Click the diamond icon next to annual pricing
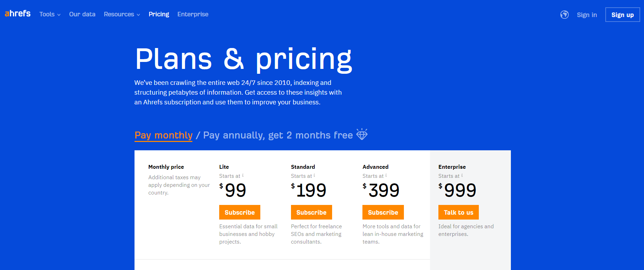644x270 pixels. (x=362, y=134)
